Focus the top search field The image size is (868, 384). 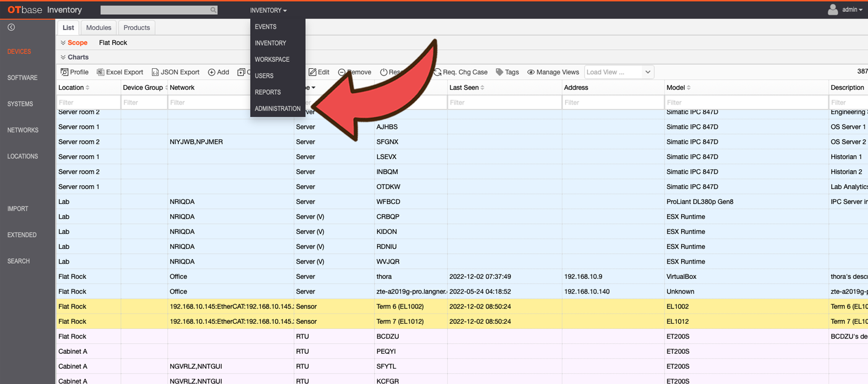[x=155, y=10]
